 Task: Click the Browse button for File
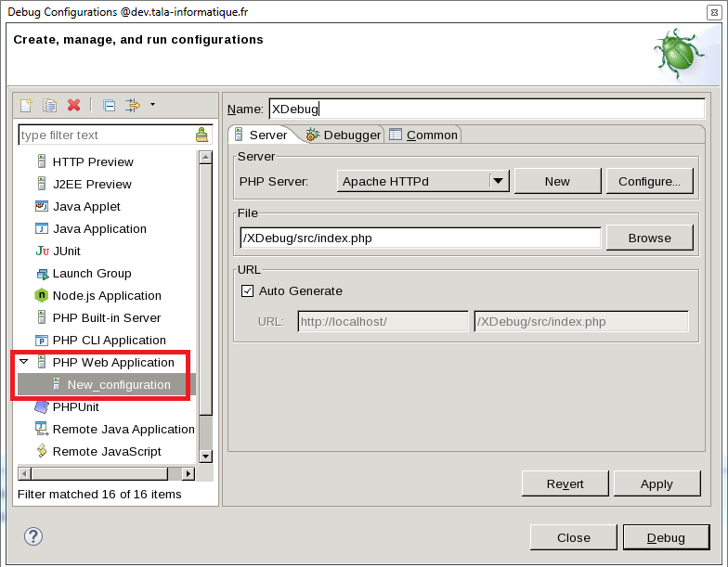649,238
